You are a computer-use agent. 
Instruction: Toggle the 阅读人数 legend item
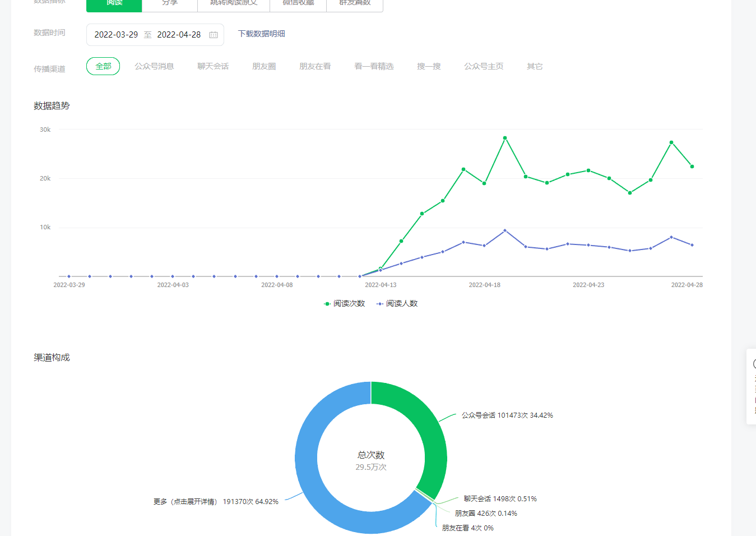click(x=397, y=303)
